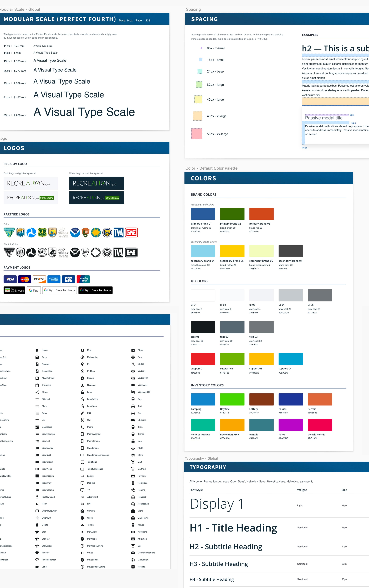Select the Favorite heart icon
369x588 pixels.
click(37, 553)
